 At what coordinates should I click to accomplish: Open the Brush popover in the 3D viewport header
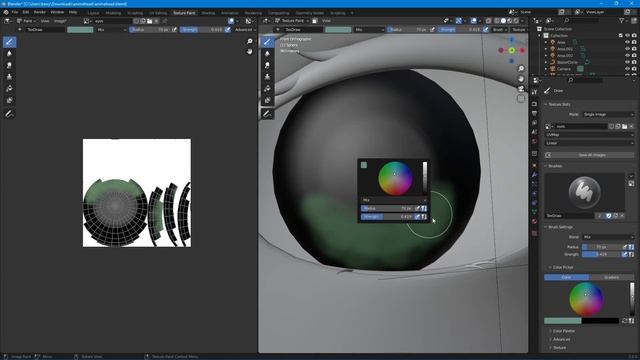(500, 29)
